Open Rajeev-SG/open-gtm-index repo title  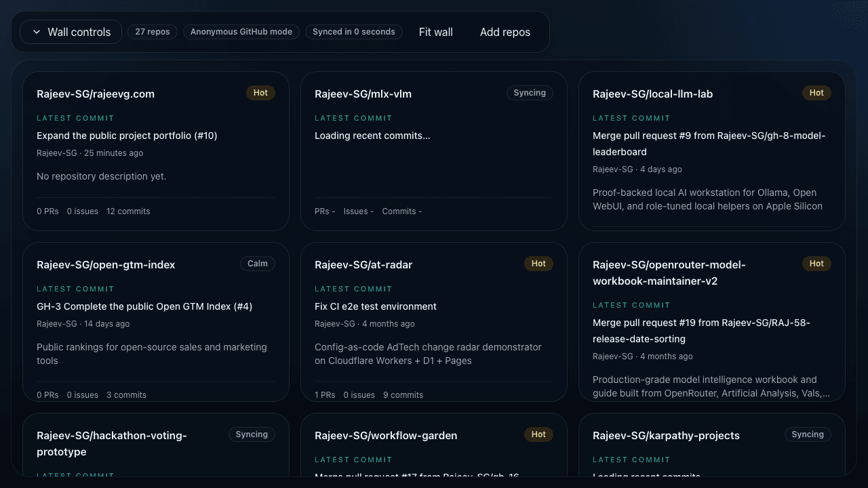click(x=106, y=265)
